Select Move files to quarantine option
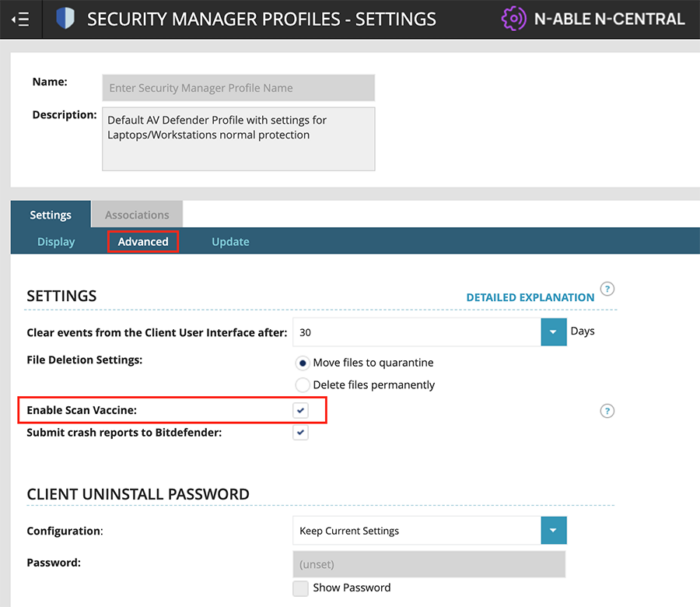The height and width of the screenshot is (607, 700). 303,363
